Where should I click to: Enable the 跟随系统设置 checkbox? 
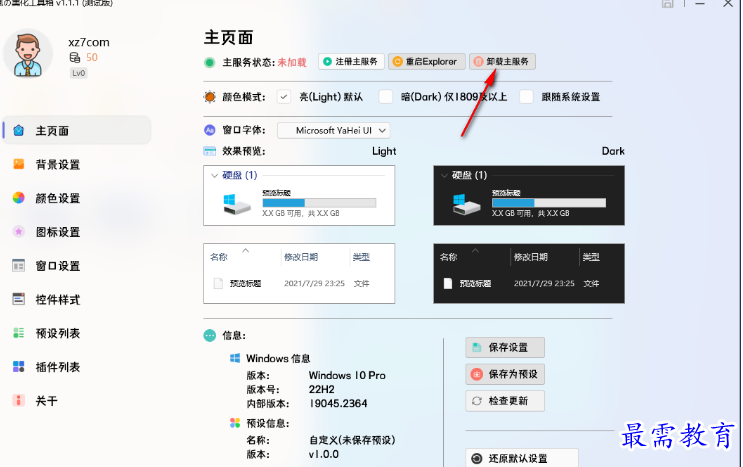[x=526, y=97]
